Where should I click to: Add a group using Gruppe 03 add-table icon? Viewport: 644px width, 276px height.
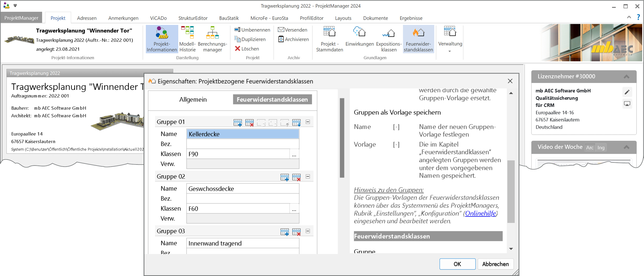[285, 232]
